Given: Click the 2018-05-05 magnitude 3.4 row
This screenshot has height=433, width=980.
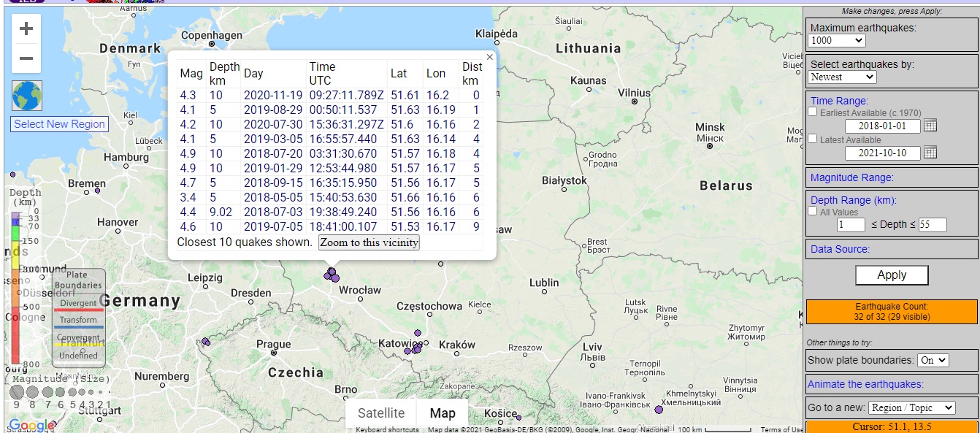Looking at the screenshot, I should pos(330,197).
